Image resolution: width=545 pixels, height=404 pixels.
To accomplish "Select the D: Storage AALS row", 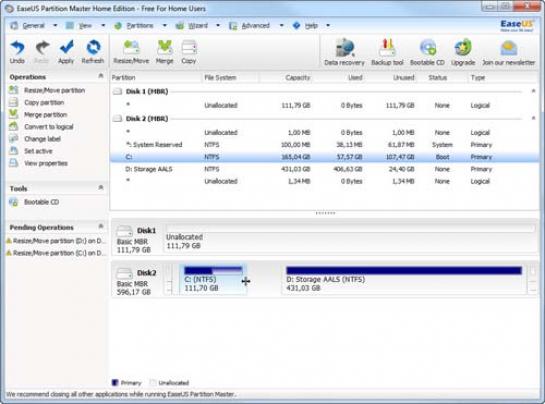I will point(324,169).
